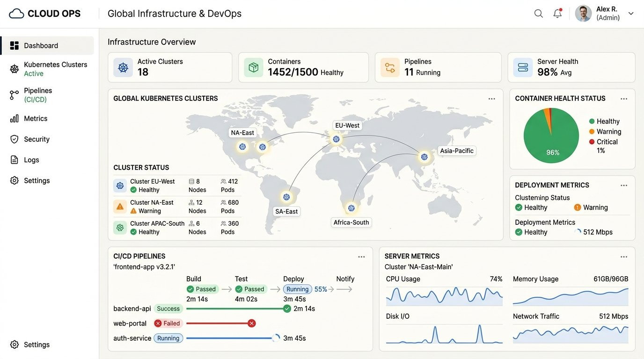Open Kubernetes Clusters in sidebar

coord(49,69)
